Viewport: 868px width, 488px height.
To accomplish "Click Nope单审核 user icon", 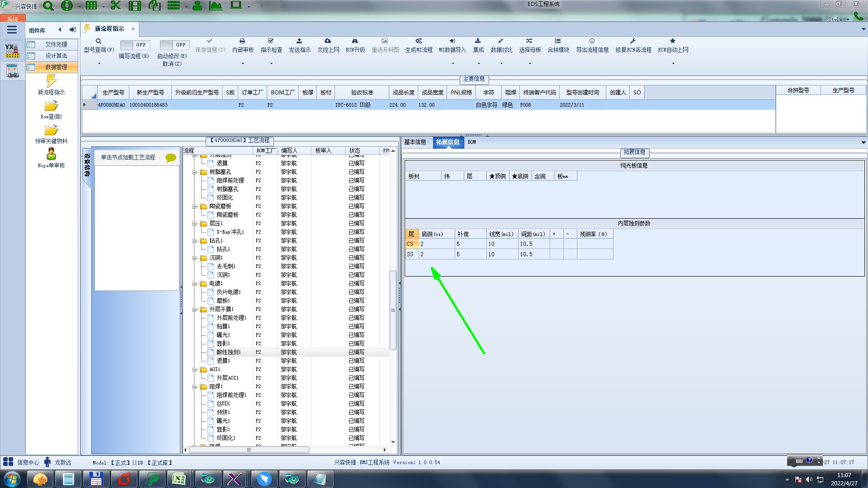I will (x=51, y=155).
